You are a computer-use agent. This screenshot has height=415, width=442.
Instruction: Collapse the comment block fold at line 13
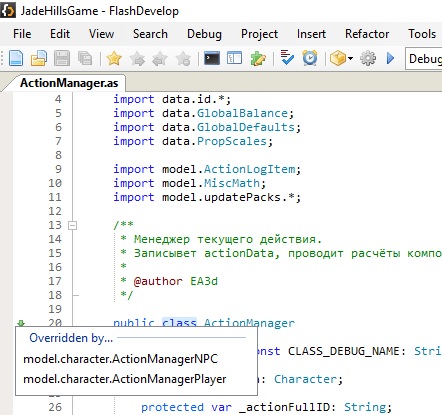72,226
